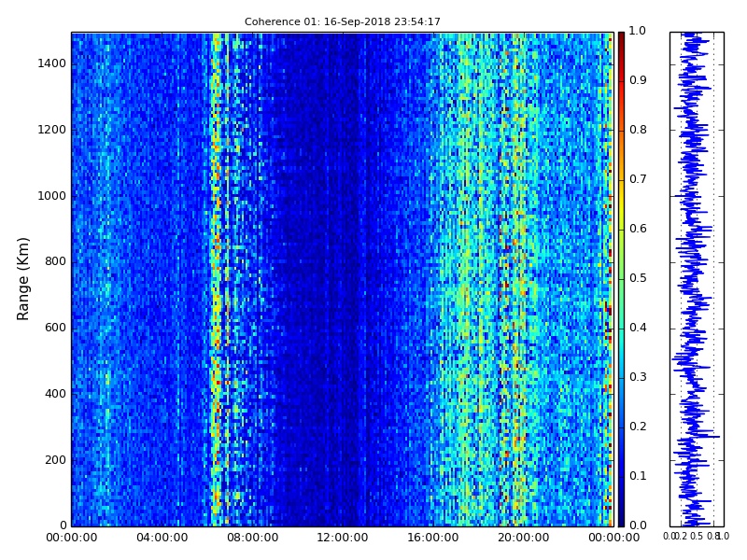Click the 04:00:00 time axis label

click(162, 538)
